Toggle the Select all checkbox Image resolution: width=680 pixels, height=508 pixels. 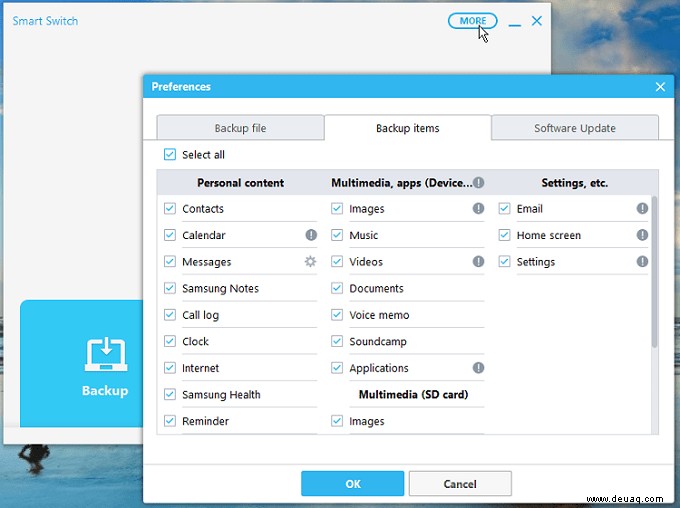pyautogui.click(x=170, y=154)
